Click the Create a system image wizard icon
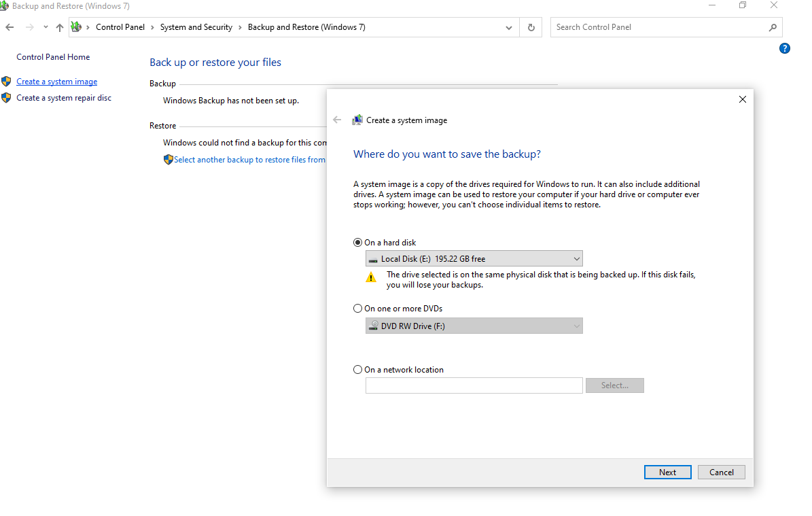This screenshot has height=516, width=812. [357, 120]
